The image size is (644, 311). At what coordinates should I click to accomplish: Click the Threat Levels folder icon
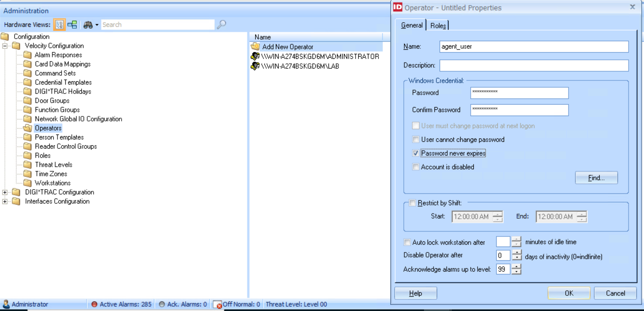(x=27, y=164)
